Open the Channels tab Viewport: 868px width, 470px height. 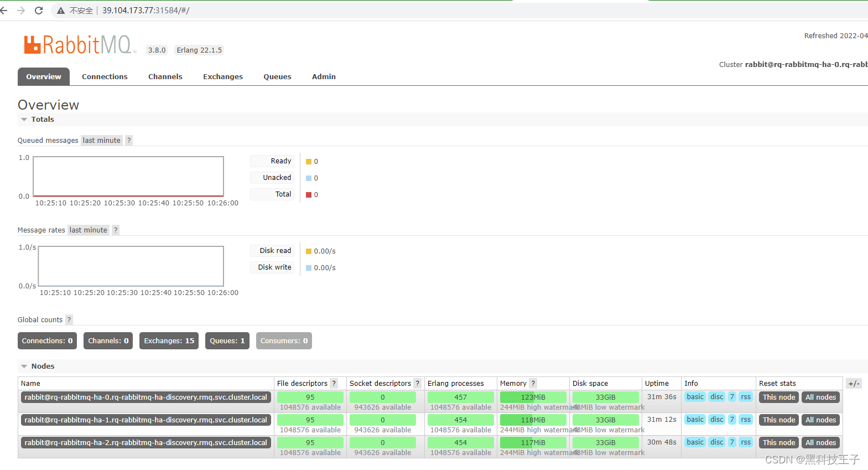165,77
